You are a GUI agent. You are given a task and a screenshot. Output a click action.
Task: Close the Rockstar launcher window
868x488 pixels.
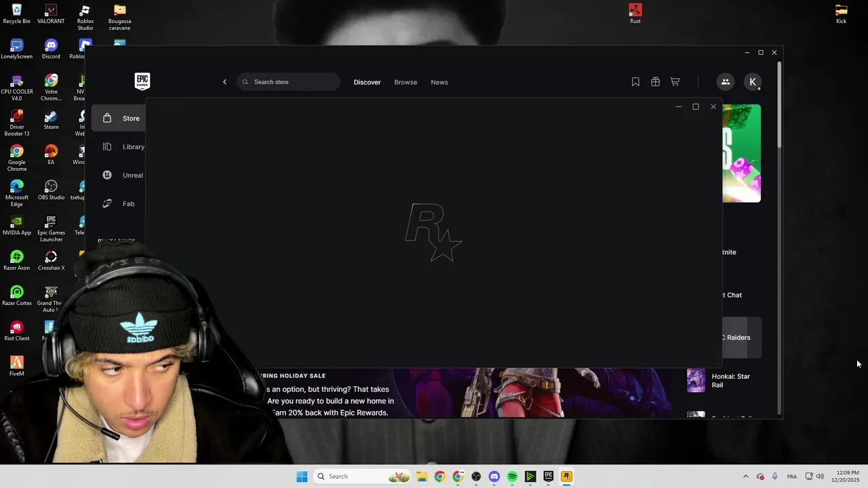pyautogui.click(x=713, y=106)
